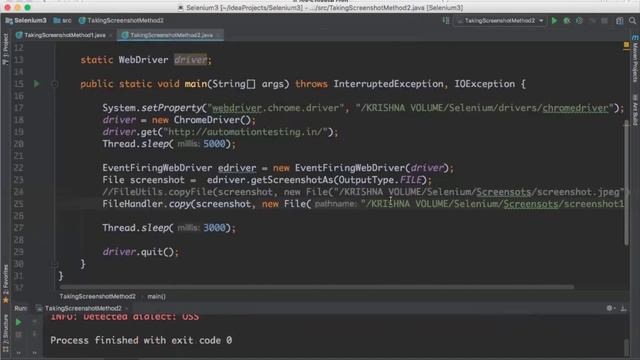Viewport: 640px width, 360px height.
Task: Click the 3000 millis value on line 27
Action: [x=214, y=228]
